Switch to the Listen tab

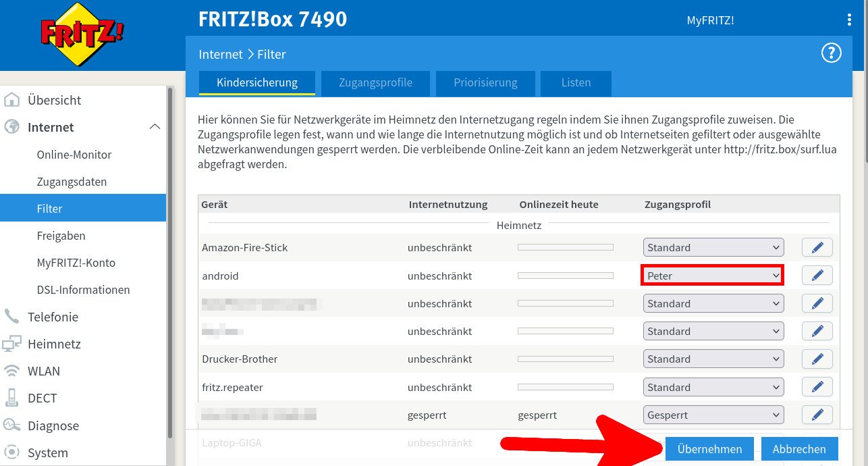tap(576, 83)
